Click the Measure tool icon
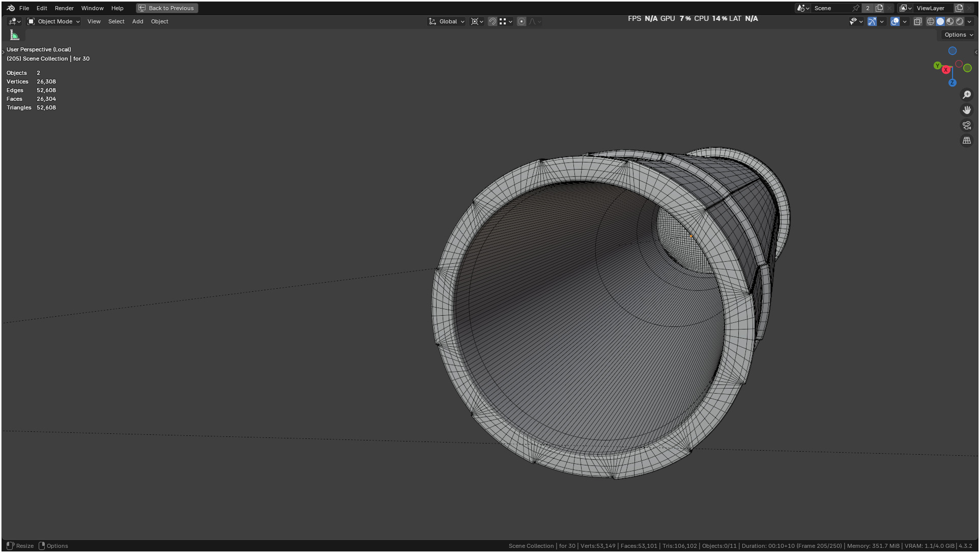This screenshot has width=980, height=553. coord(15,35)
